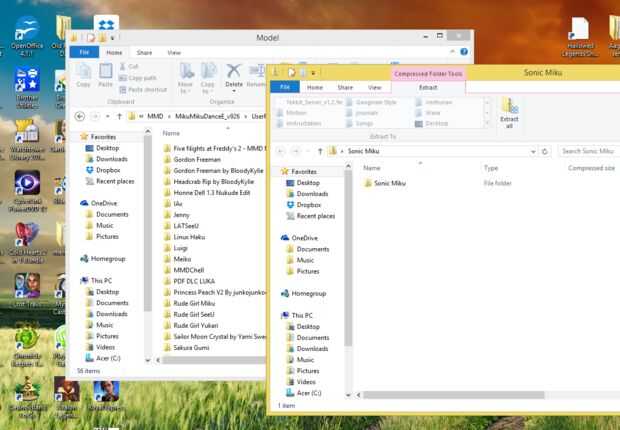Select Videos in Sonic Miku navigation pane
The image size is (620, 430).
point(301,382)
